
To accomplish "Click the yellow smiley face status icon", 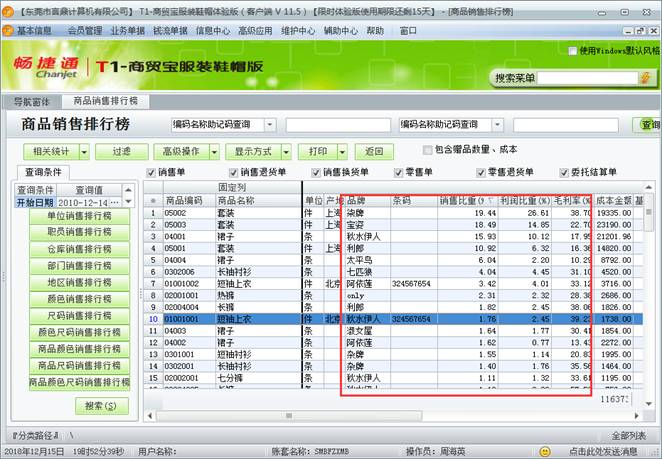I will click(544, 451).
